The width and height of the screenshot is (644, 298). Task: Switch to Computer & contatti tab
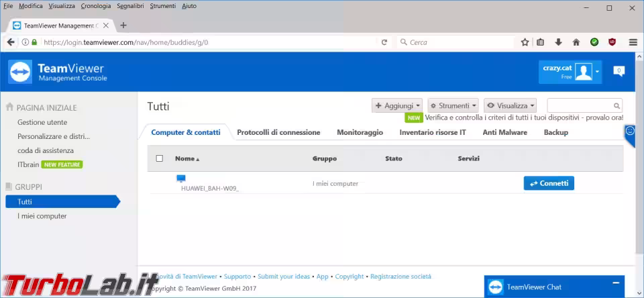pos(186,132)
